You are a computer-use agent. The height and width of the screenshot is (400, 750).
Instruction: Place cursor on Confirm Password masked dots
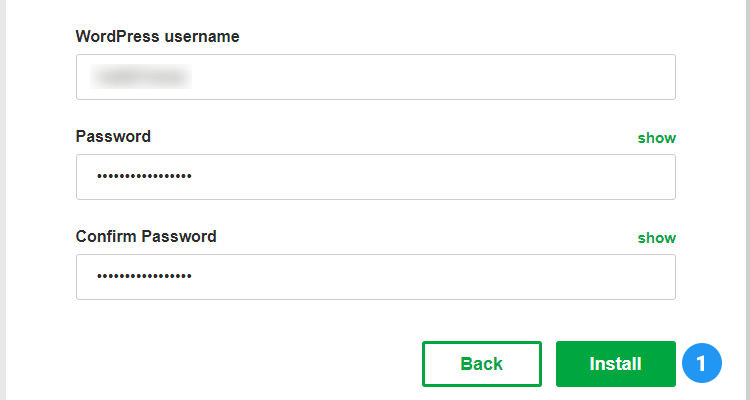pyautogui.click(x=144, y=277)
